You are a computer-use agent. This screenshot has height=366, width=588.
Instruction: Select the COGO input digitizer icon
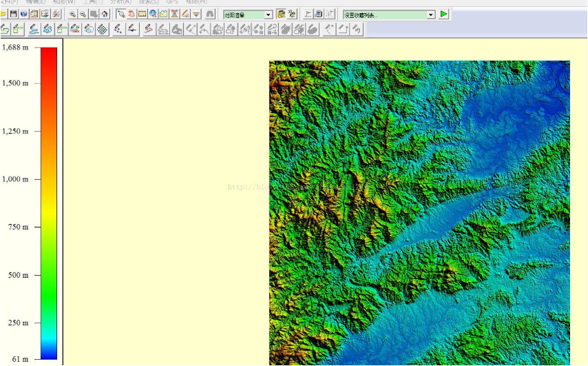pos(75,29)
